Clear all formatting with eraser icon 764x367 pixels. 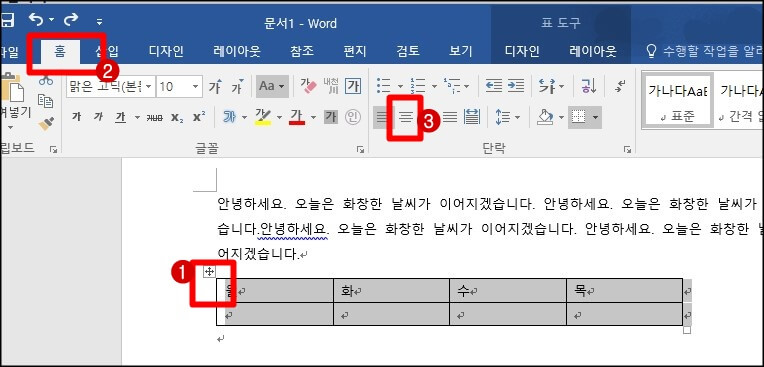click(308, 86)
